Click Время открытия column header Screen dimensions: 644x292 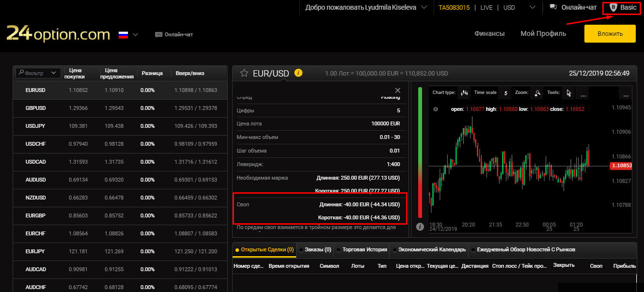click(x=289, y=266)
